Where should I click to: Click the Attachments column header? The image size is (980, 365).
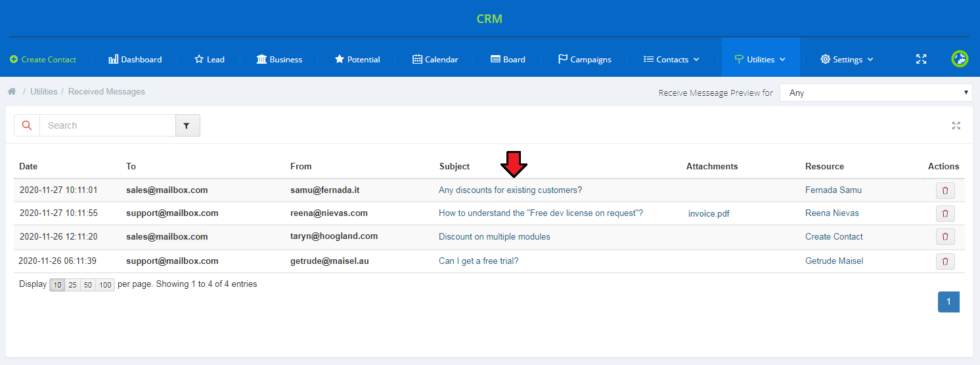(712, 167)
